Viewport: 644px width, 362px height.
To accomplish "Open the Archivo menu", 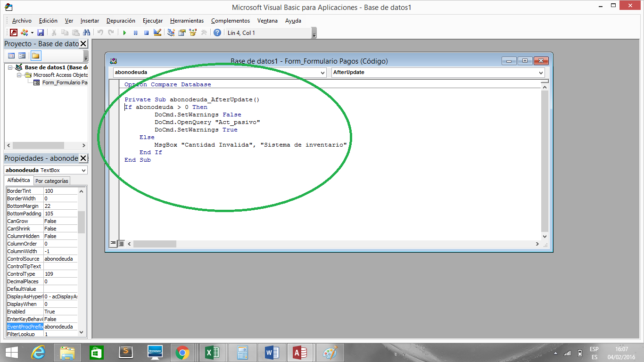I will 22,21.
